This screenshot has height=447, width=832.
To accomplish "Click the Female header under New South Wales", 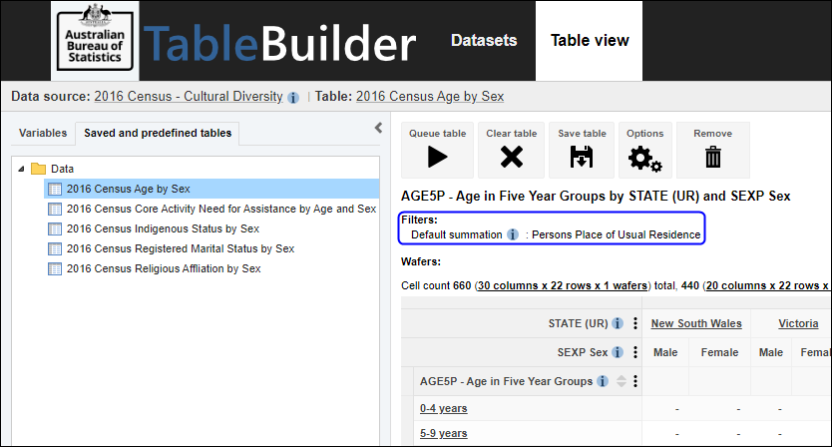I will pos(720,352).
